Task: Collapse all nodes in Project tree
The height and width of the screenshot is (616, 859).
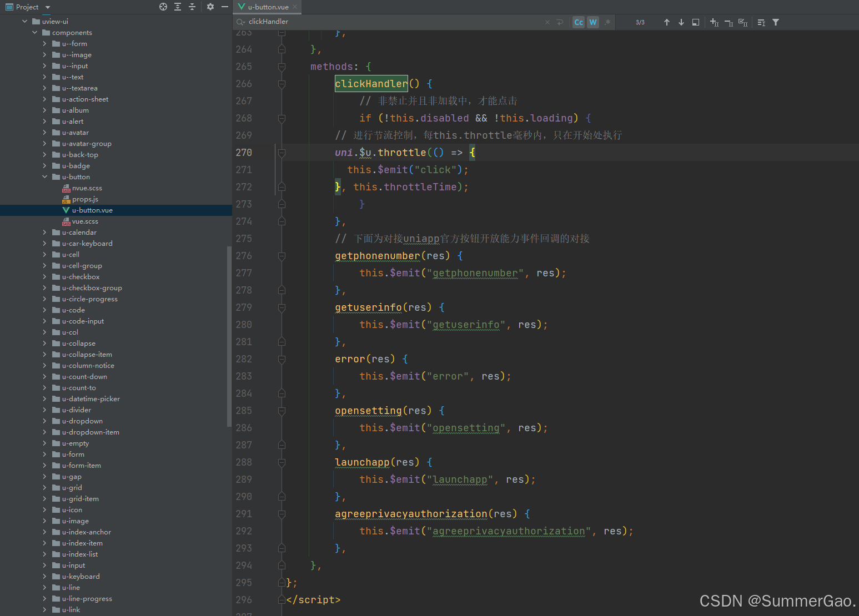Action: [192, 7]
